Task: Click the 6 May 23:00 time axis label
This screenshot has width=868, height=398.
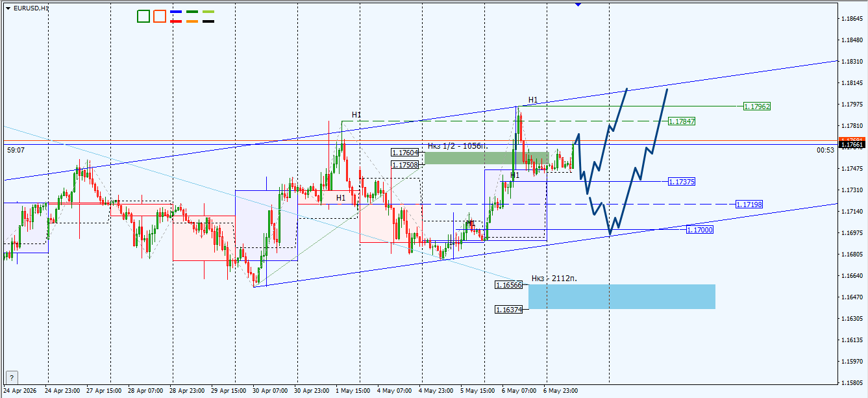Action: click(561, 391)
